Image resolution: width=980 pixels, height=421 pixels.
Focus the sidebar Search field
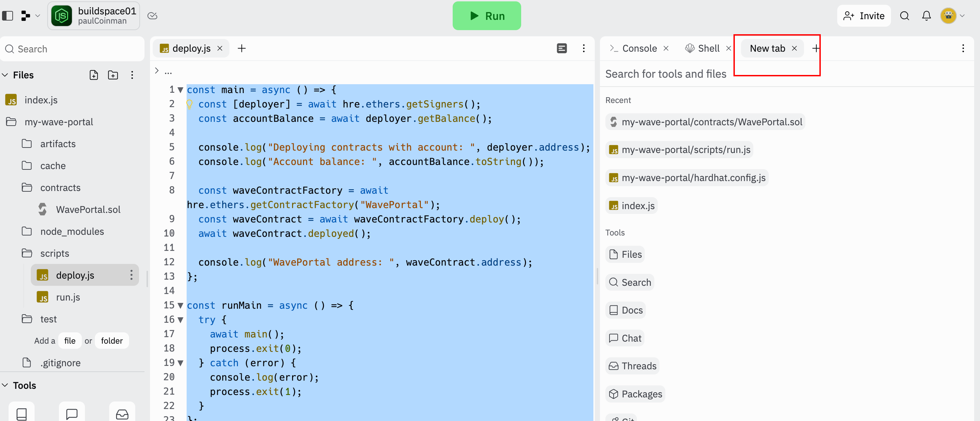point(72,49)
